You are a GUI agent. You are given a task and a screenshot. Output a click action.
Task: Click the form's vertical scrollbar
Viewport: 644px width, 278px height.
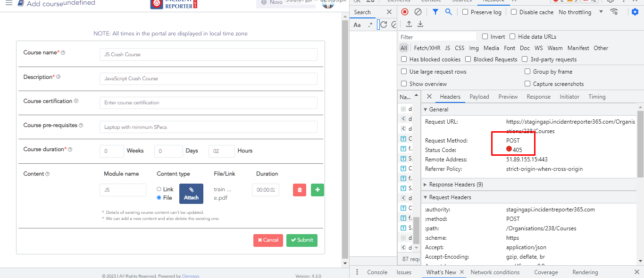(x=345, y=142)
